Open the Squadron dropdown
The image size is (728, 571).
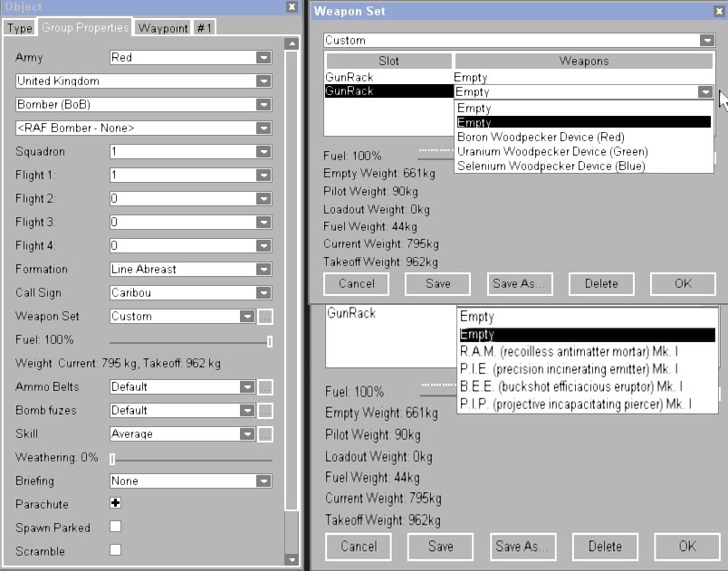coord(190,152)
